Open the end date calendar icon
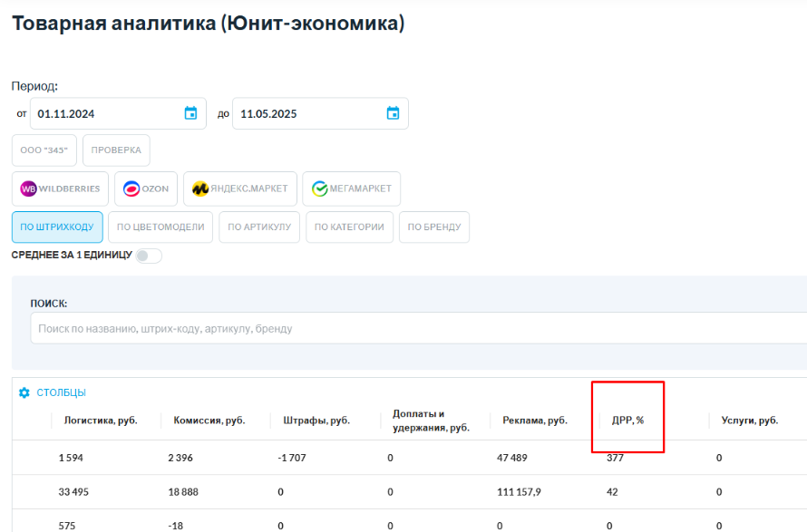 (x=393, y=113)
